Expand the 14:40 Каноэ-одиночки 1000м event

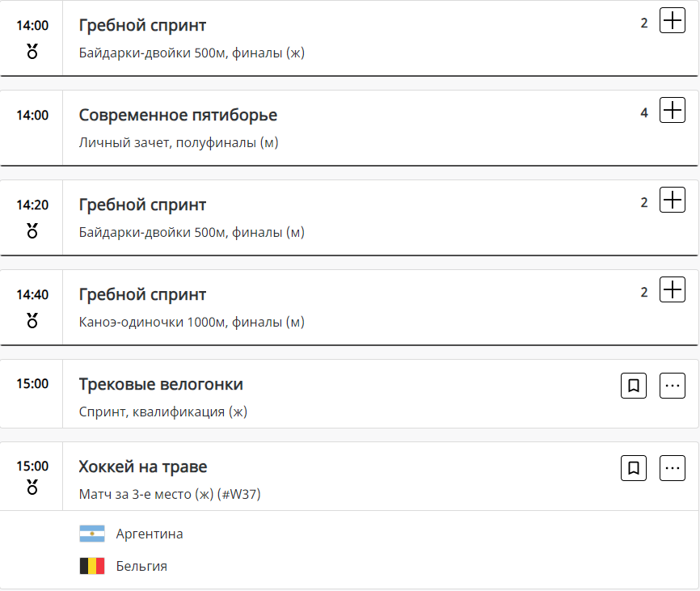[x=673, y=290]
